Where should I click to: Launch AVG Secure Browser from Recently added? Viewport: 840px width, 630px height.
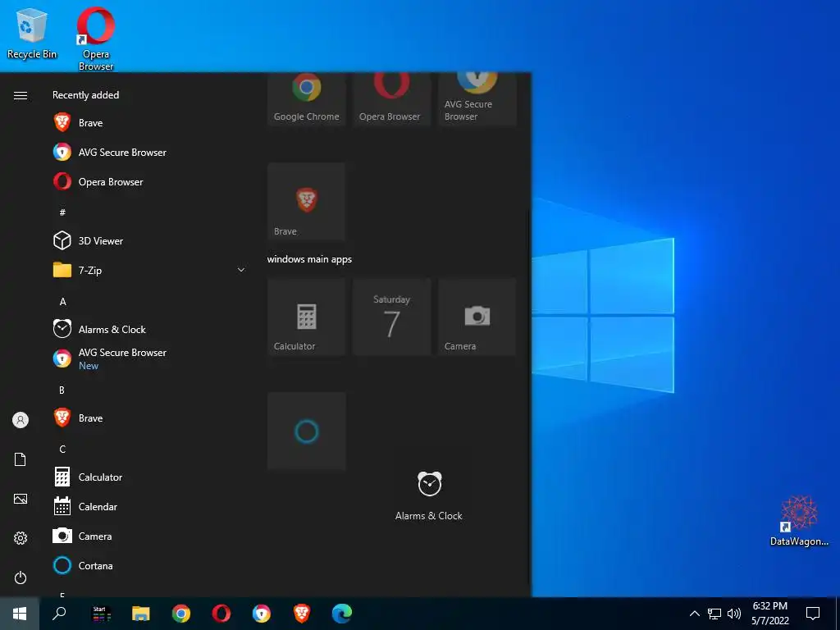click(x=150, y=152)
